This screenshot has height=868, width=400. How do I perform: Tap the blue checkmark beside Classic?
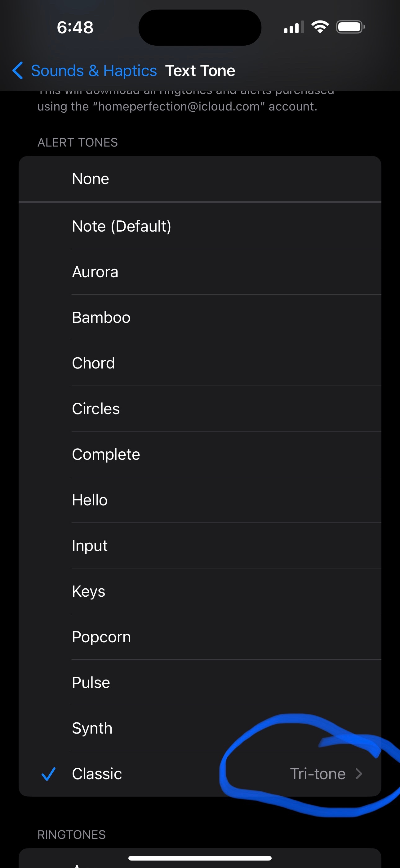[48, 774]
